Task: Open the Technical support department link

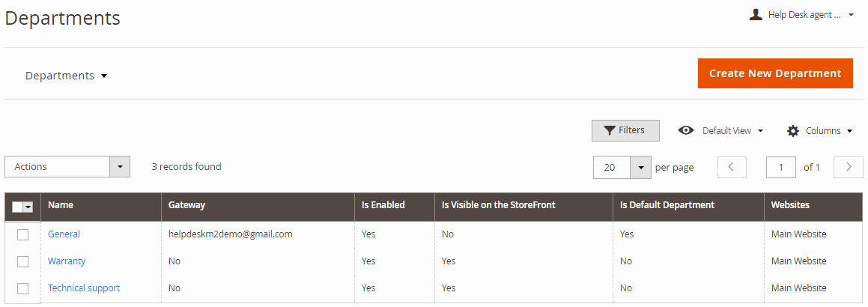Action: click(84, 288)
